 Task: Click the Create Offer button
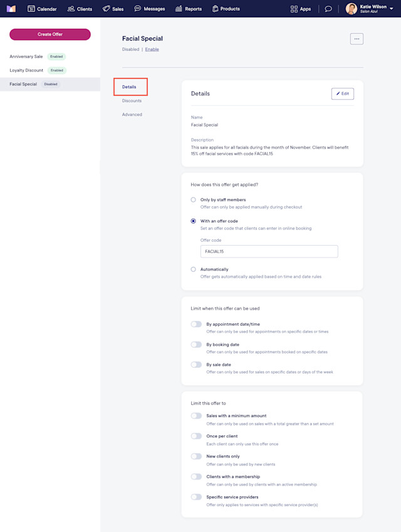[x=50, y=34]
